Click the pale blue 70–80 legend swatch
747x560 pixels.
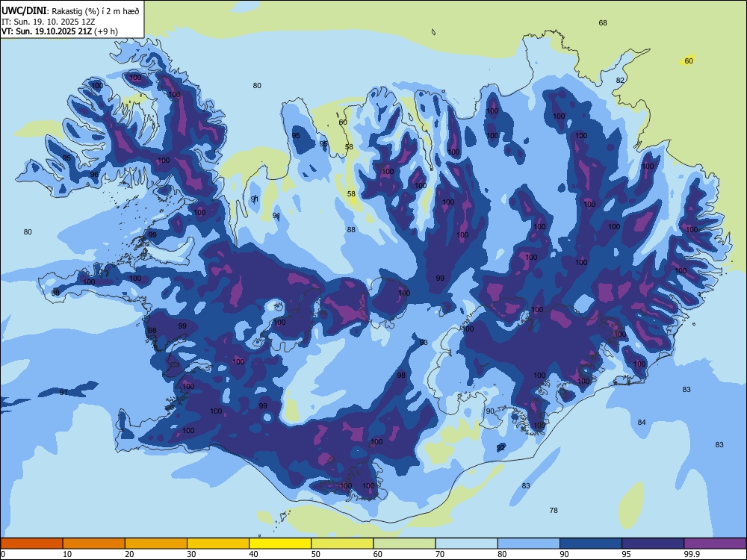click(467, 544)
